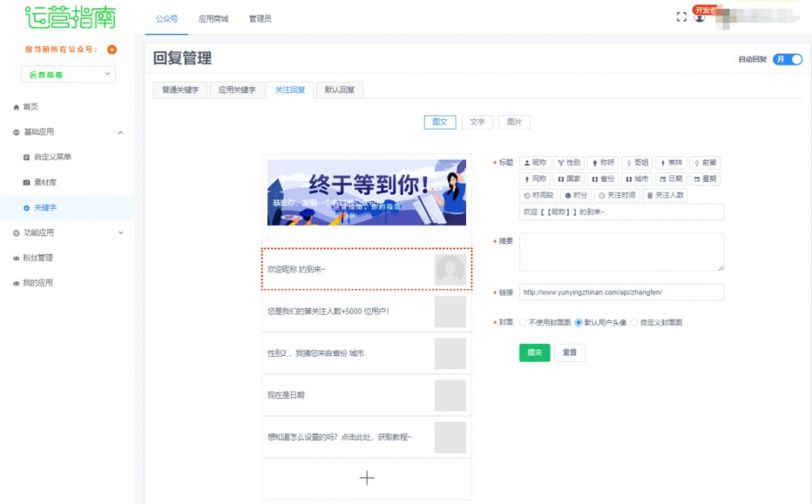Insert the 昵称 tag into title
This screenshot has width=812, height=504.
coord(535,162)
